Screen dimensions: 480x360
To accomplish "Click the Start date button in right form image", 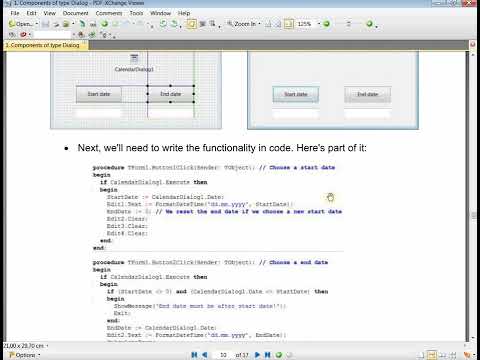I will coord(296,94).
